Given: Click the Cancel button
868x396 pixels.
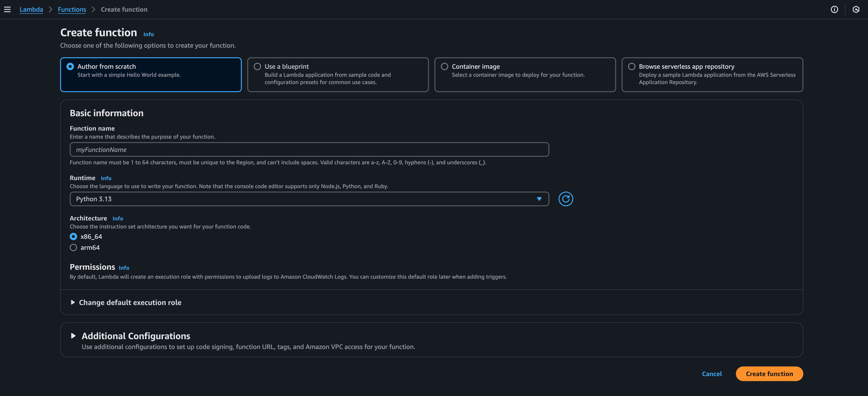Looking at the screenshot, I should (x=712, y=374).
